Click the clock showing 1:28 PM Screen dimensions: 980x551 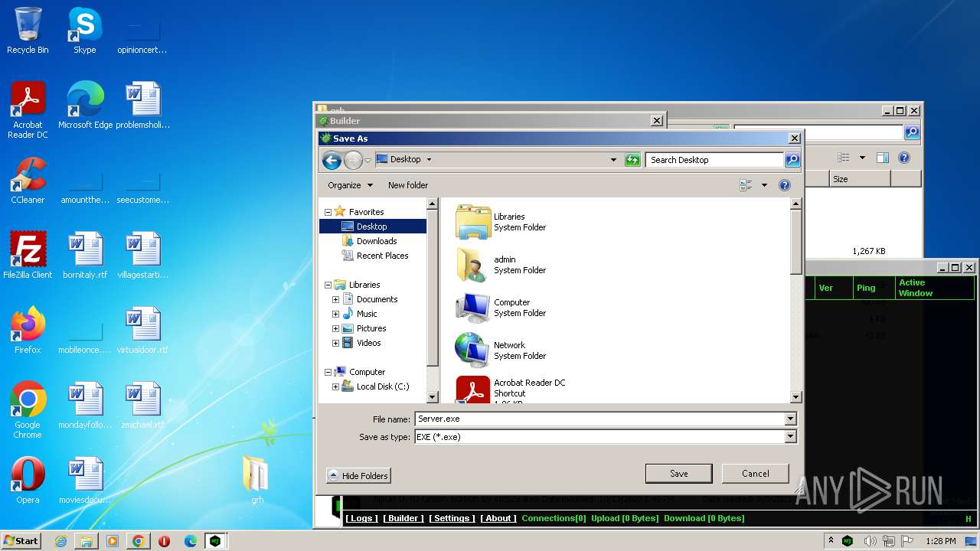(x=940, y=541)
